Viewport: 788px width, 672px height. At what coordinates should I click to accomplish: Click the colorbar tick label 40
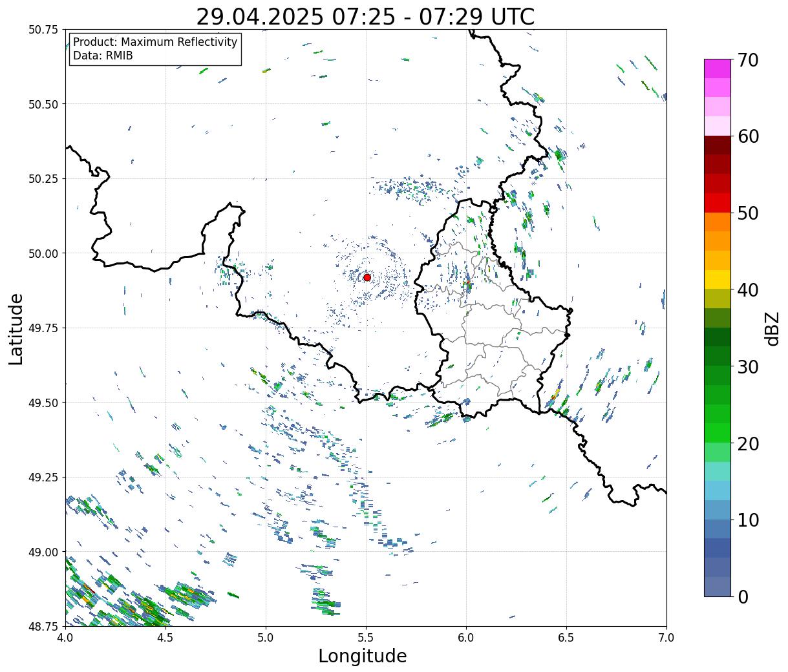coord(747,290)
